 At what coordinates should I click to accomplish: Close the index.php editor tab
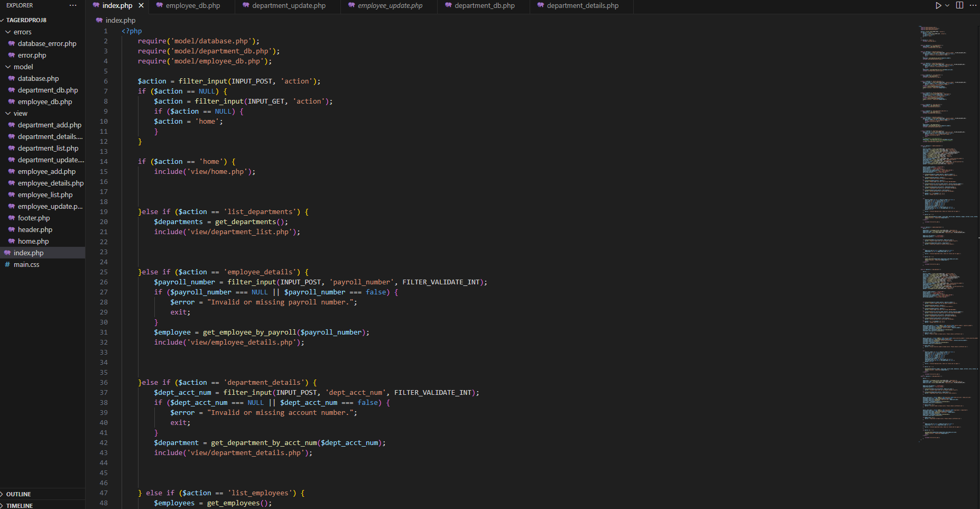point(141,5)
